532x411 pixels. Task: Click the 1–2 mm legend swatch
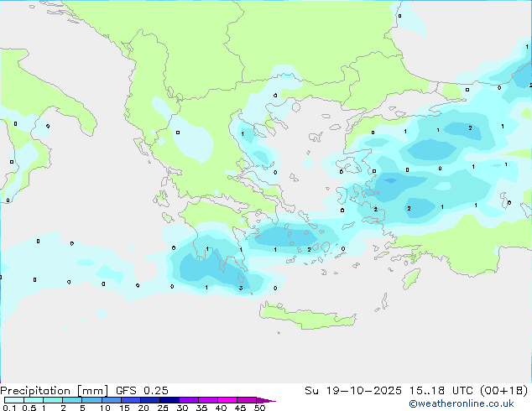53,400
